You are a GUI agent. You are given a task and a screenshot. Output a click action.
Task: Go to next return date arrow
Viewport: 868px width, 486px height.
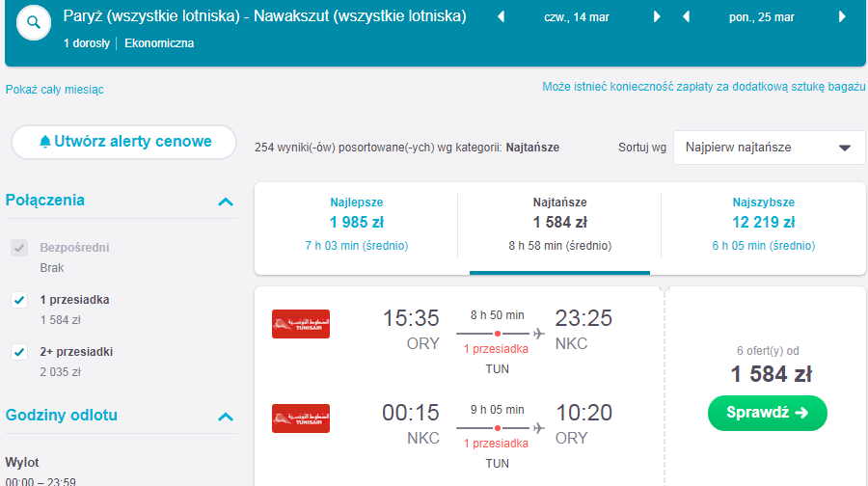click(842, 16)
